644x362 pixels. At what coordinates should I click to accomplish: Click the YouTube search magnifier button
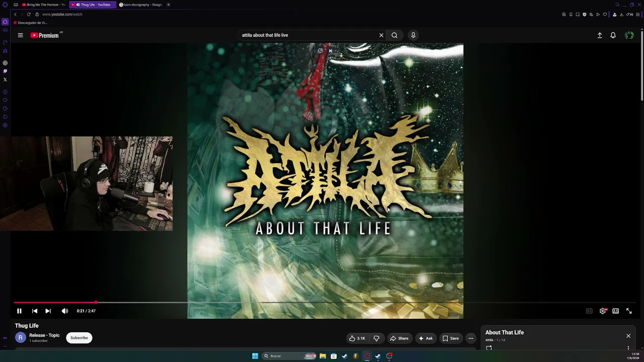pos(394,35)
